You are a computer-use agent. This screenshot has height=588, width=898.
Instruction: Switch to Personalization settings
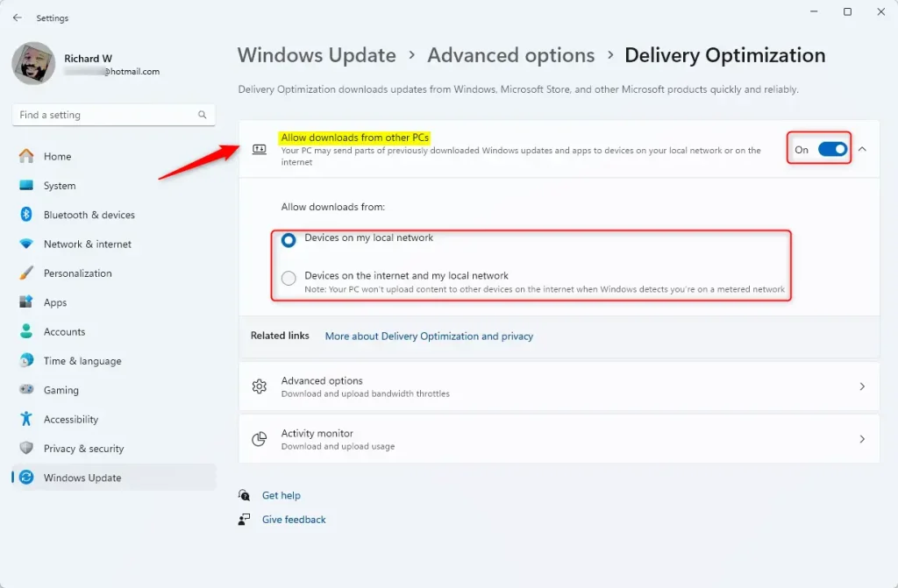[113, 273]
